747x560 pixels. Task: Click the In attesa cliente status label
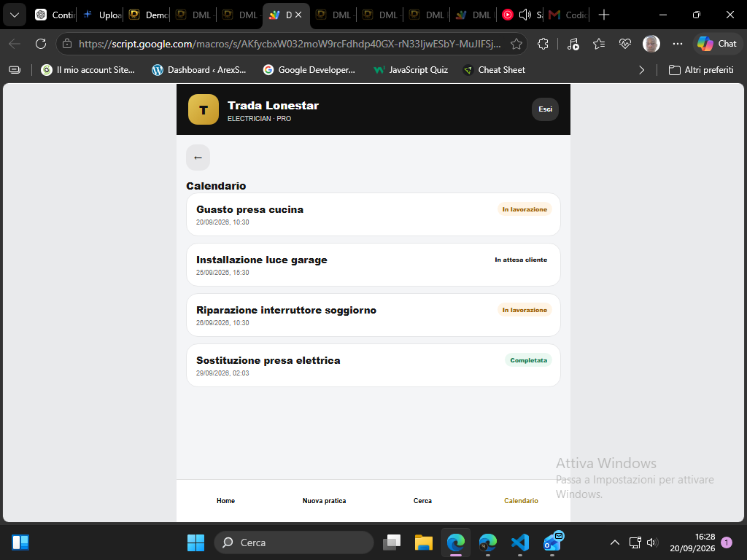click(521, 260)
